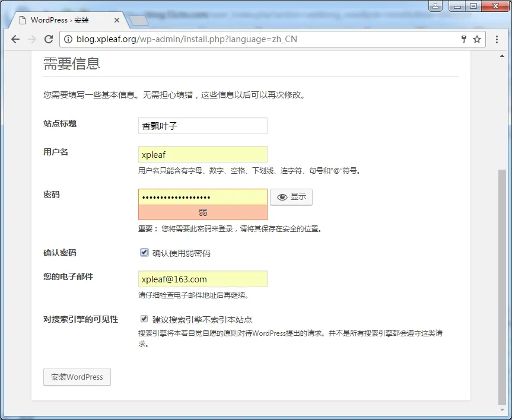
Task: Click the saved password key icon
Action: [x=464, y=39]
